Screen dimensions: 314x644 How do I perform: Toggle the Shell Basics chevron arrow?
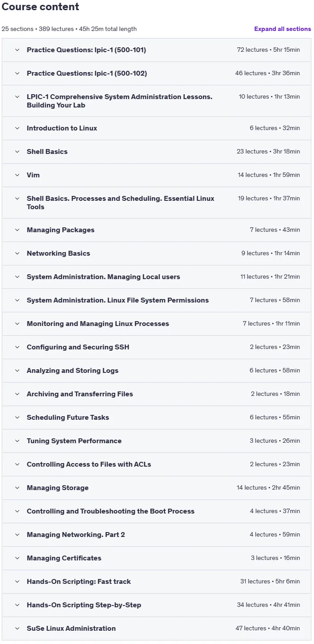(17, 152)
